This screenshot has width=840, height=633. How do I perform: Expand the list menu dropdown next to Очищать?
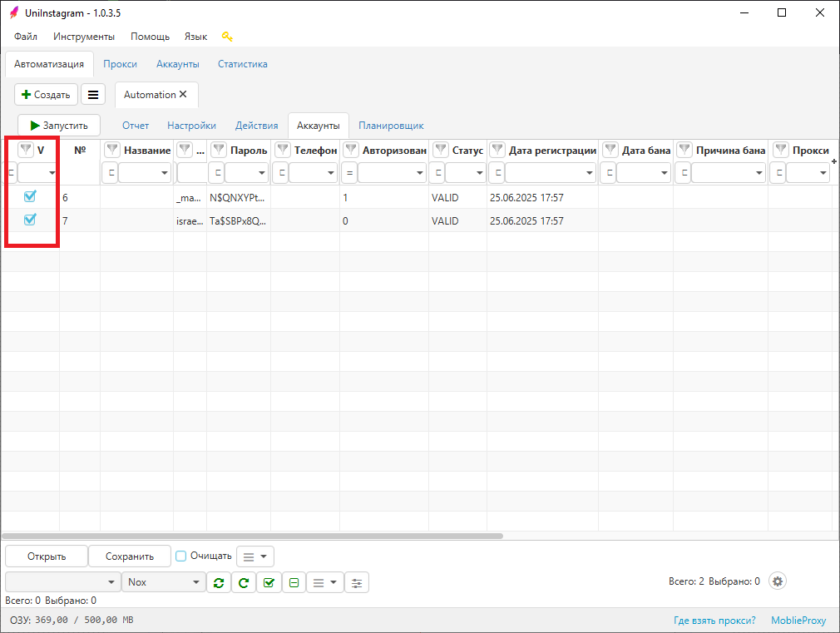tap(255, 556)
